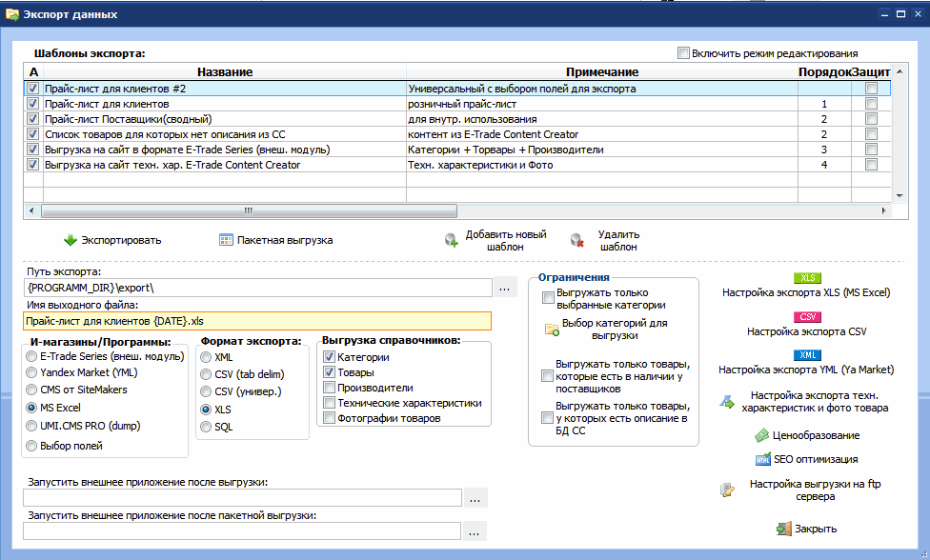930x560 pixels.
Task: Choose CSV (универ.) export format
Action: tap(206, 391)
